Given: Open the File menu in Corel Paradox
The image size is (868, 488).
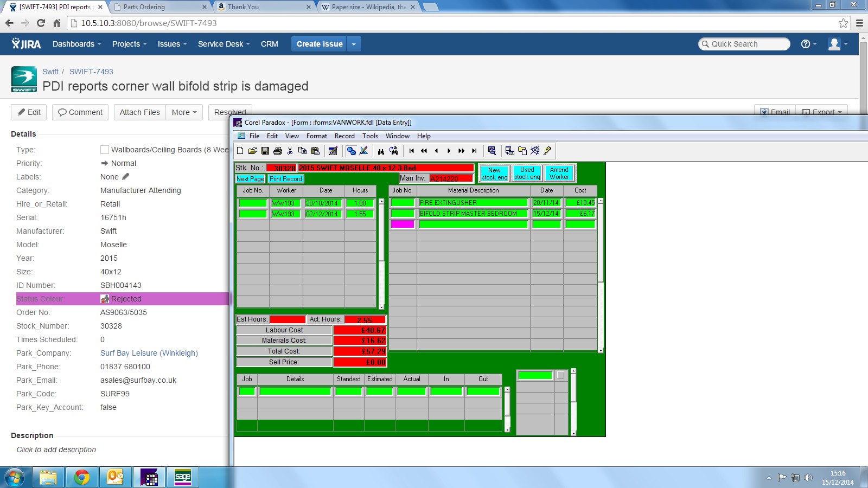Looking at the screenshot, I should pyautogui.click(x=254, y=136).
